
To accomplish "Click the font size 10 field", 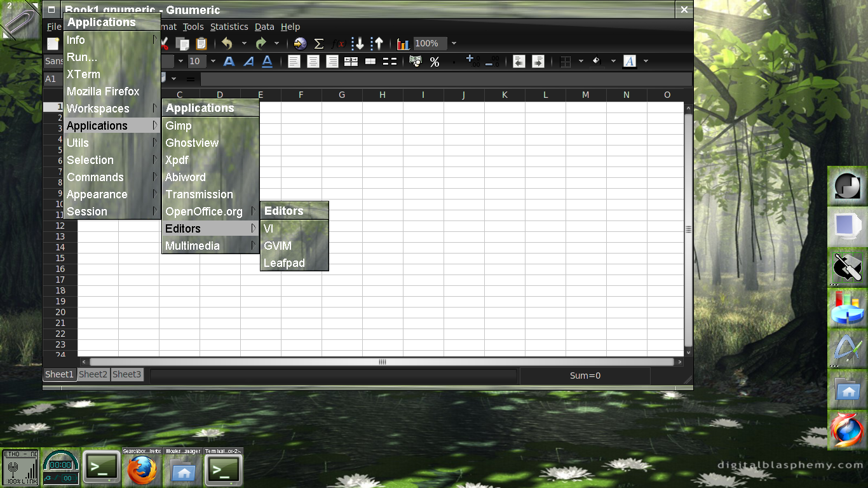I will click(196, 62).
